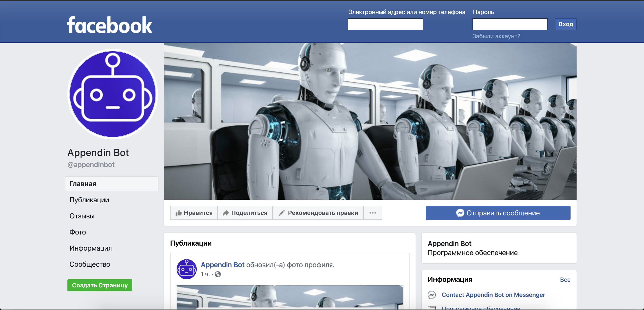Screen dimensions: 644x310
Task: Click the pencil Рекомендовать правки button
Action: [318, 213]
